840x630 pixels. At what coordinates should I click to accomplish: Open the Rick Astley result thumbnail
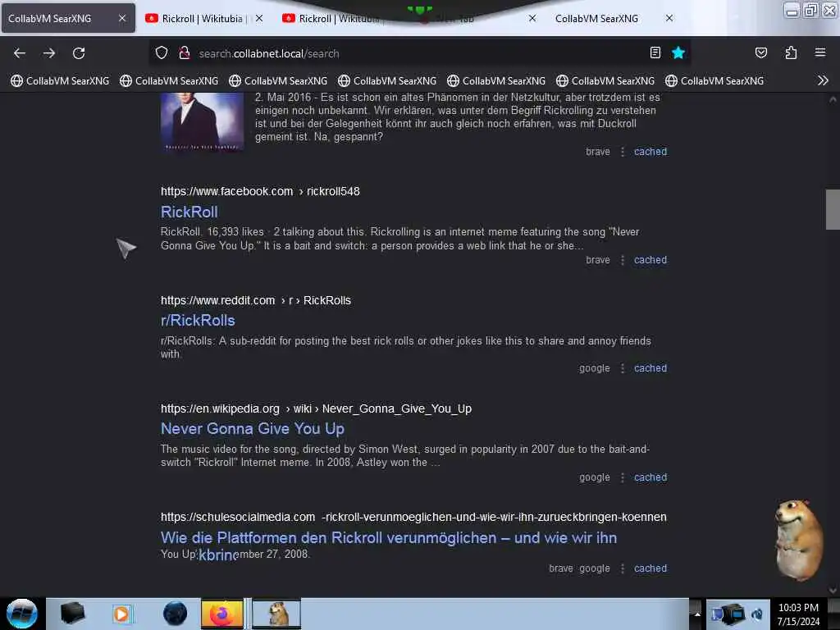click(202, 122)
